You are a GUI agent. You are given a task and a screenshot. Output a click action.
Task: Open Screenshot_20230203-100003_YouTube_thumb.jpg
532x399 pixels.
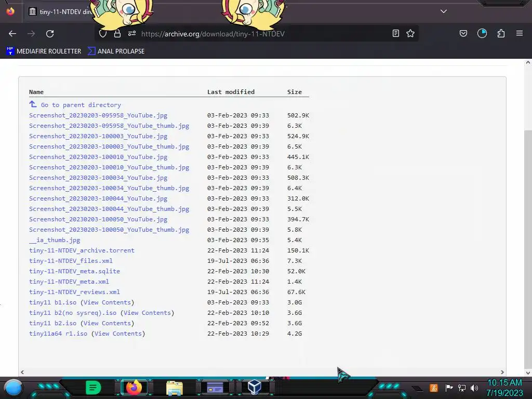click(109, 147)
